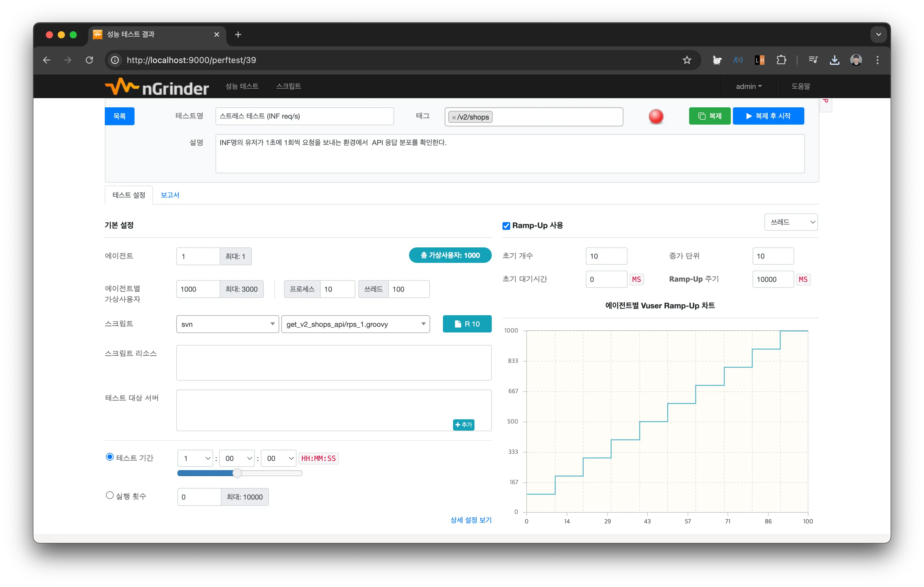Open the R 10 script revision button

pos(466,324)
